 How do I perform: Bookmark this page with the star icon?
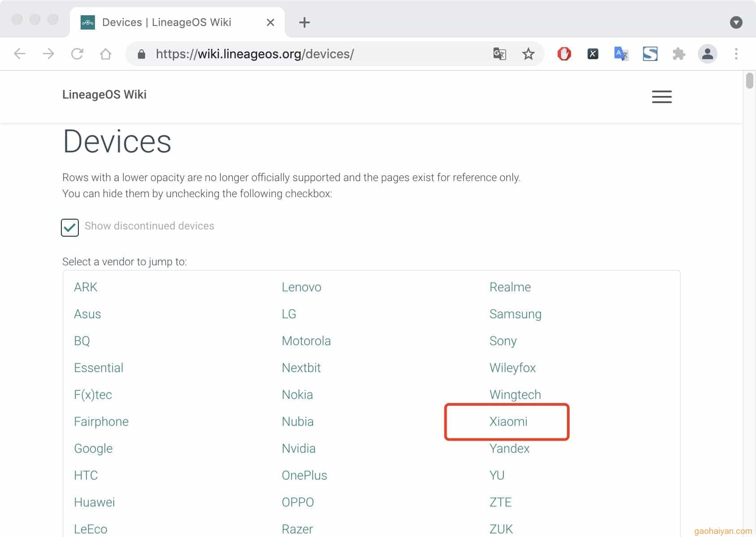(528, 54)
